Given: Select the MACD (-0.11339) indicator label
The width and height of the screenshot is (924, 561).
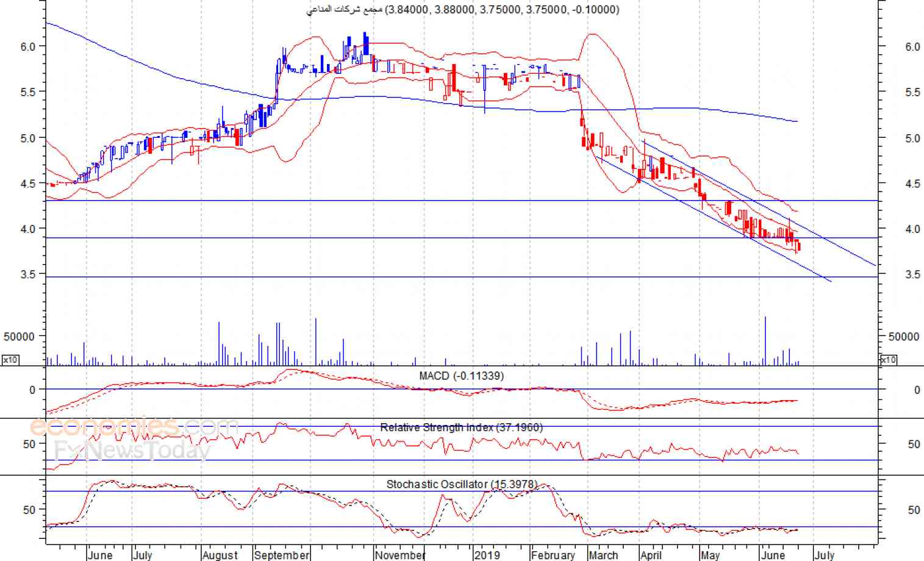Looking at the screenshot, I should pyautogui.click(x=461, y=376).
